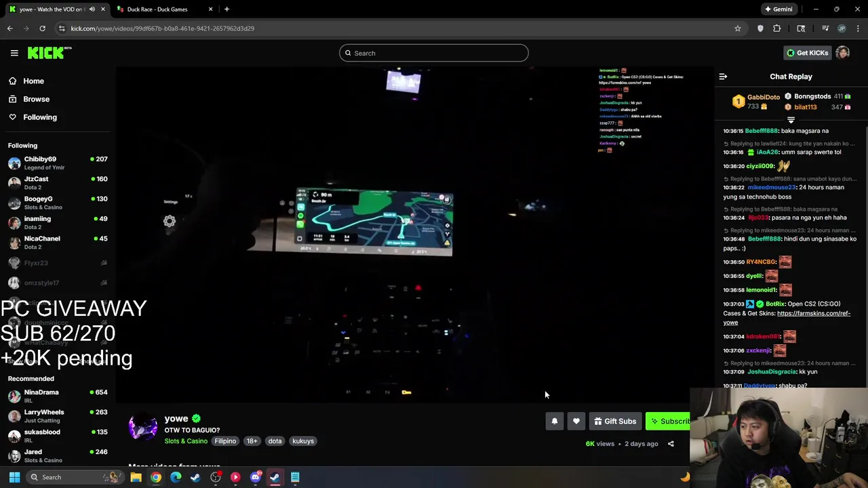Screen dimensions: 868x488
Task: Open mikeedmouse23 username in chat
Action: click(772, 187)
